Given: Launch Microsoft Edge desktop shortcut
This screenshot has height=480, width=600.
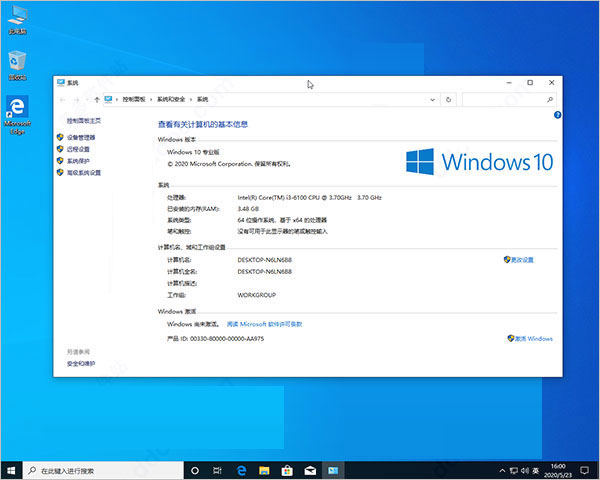Looking at the screenshot, I should tap(18, 115).
